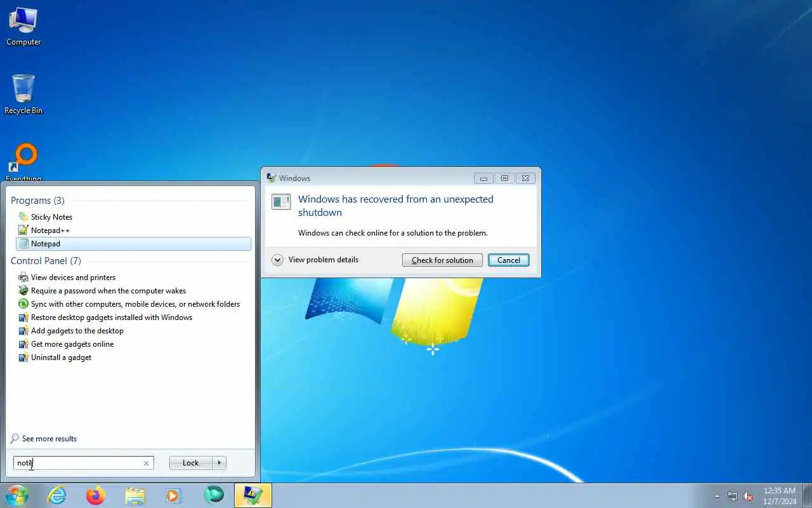812x508 pixels.
Task: Click icon beside Add gadgets to the desktop
Action: point(23,330)
